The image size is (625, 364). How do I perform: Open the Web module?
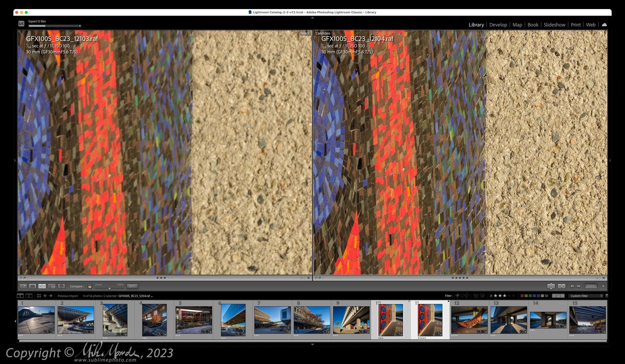[591, 25]
